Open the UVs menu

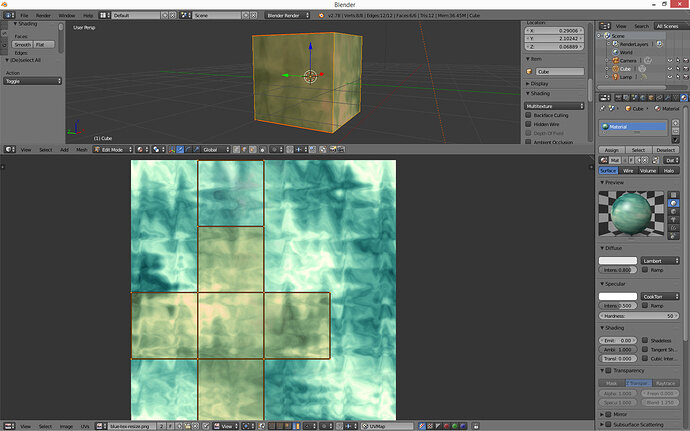pyautogui.click(x=84, y=426)
